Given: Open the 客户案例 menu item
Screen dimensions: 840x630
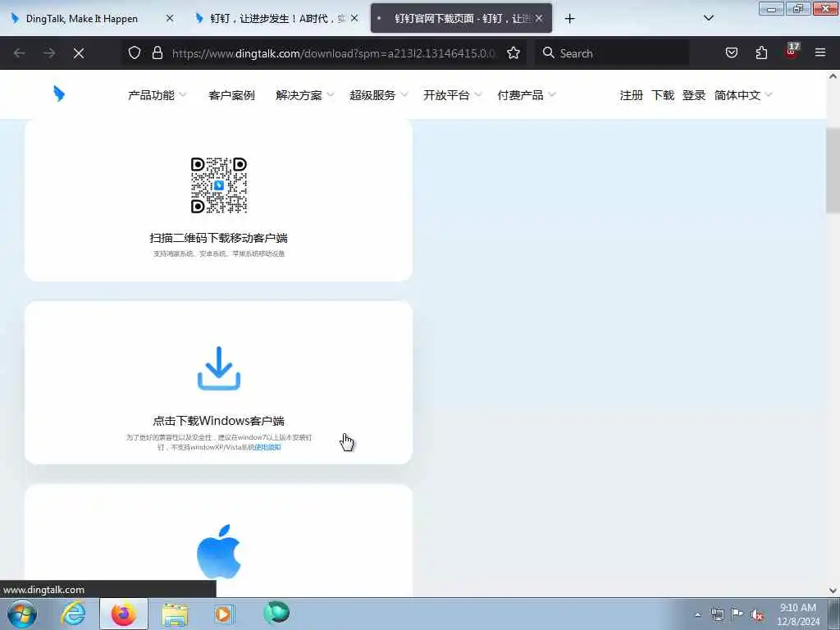Looking at the screenshot, I should click(231, 95).
